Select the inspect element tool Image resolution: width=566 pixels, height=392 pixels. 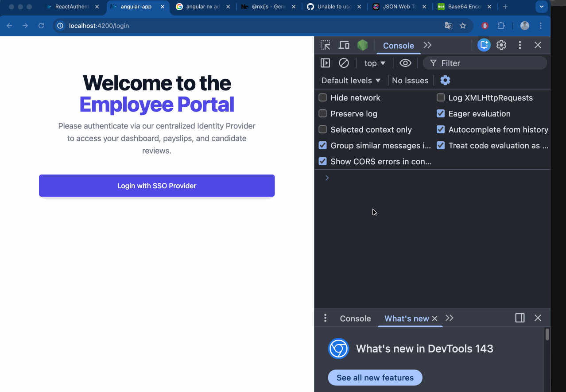(325, 45)
